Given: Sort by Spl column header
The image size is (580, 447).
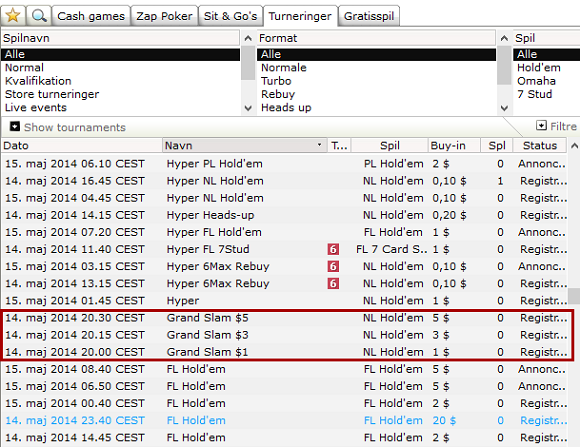Looking at the screenshot, I should [x=497, y=145].
